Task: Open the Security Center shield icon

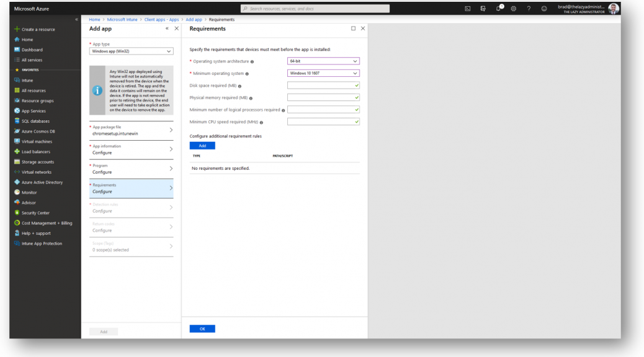Action: point(17,213)
